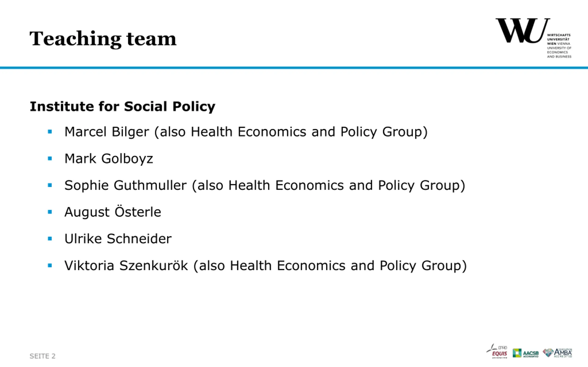
Task: Click the SEITE 2 page number
Action: tap(42, 356)
